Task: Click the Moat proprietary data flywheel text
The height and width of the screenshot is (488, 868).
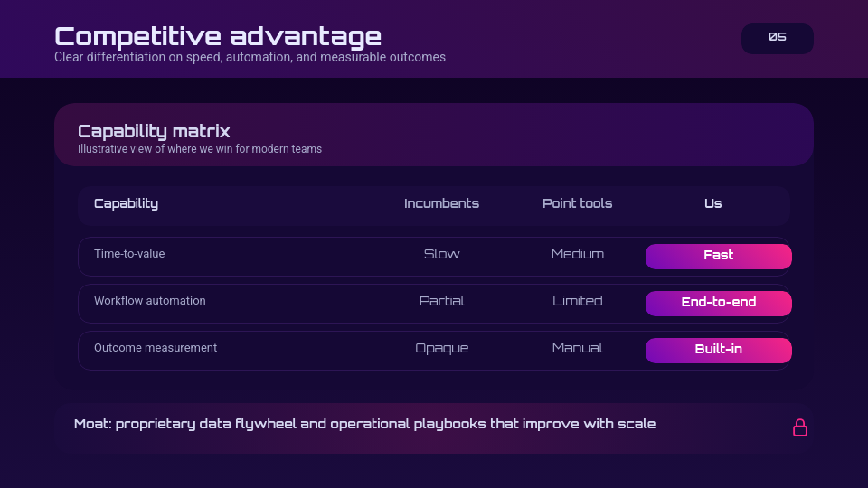Action: pyautogui.click(x=364, y=424)
